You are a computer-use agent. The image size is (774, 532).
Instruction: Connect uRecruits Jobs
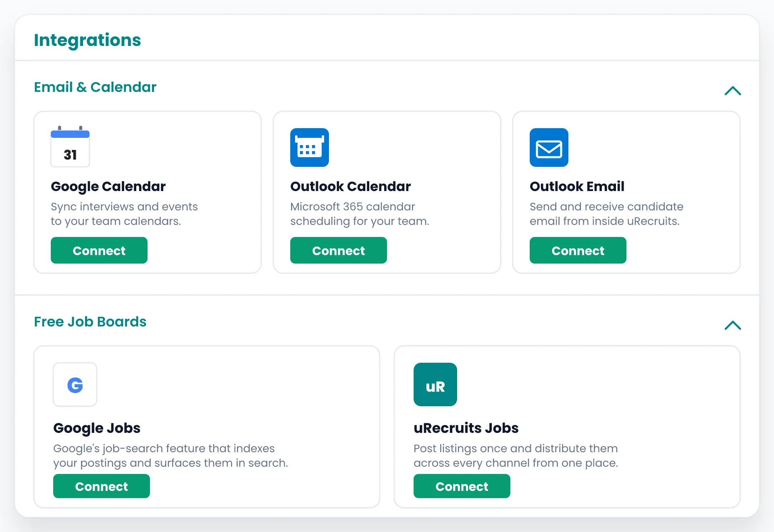coord(462,486)
